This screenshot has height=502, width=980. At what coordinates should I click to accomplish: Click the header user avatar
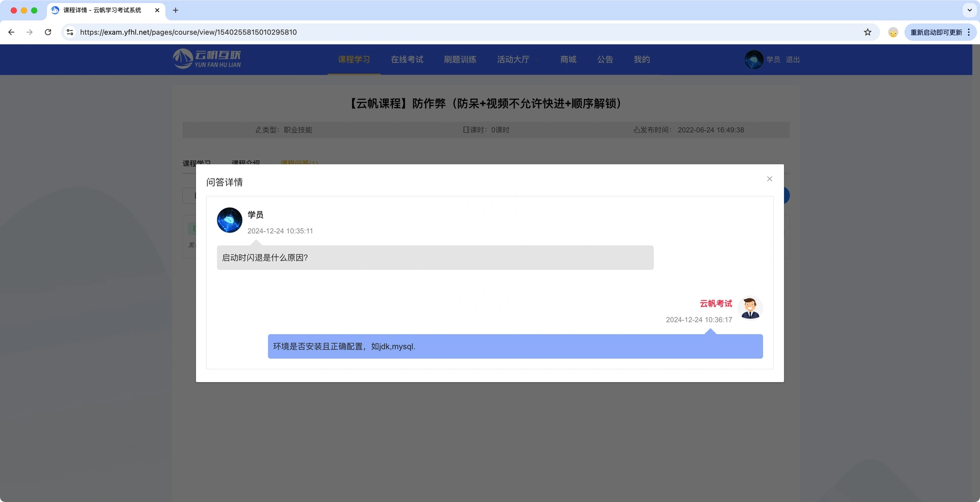[754, 60]
